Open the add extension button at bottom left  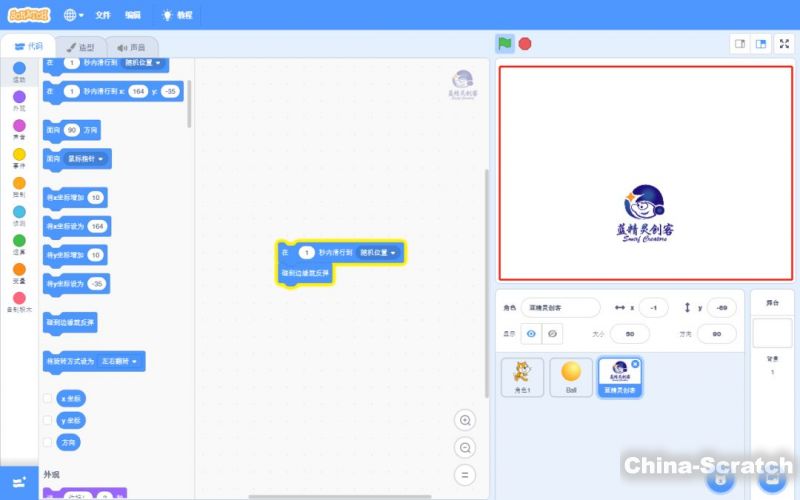pyautogui.click(x=19, y=483)
